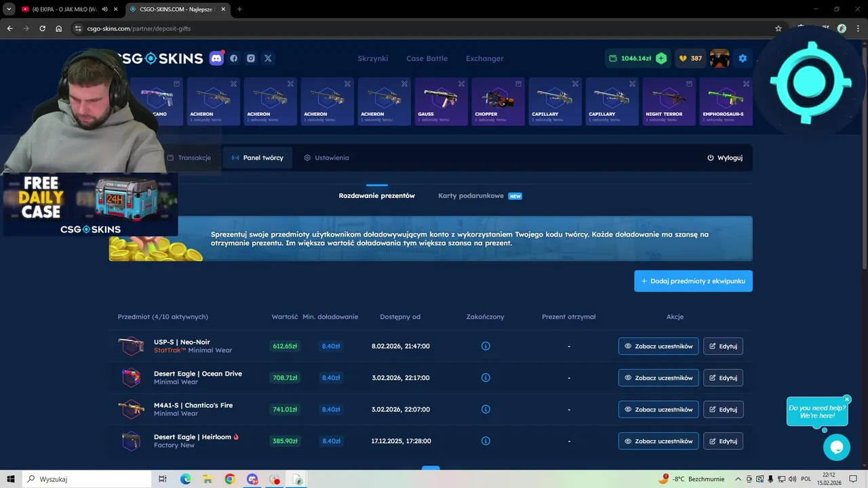The image size is (868, 488).
Task: Click the user avatar in header
Action: tap(719, 58)
